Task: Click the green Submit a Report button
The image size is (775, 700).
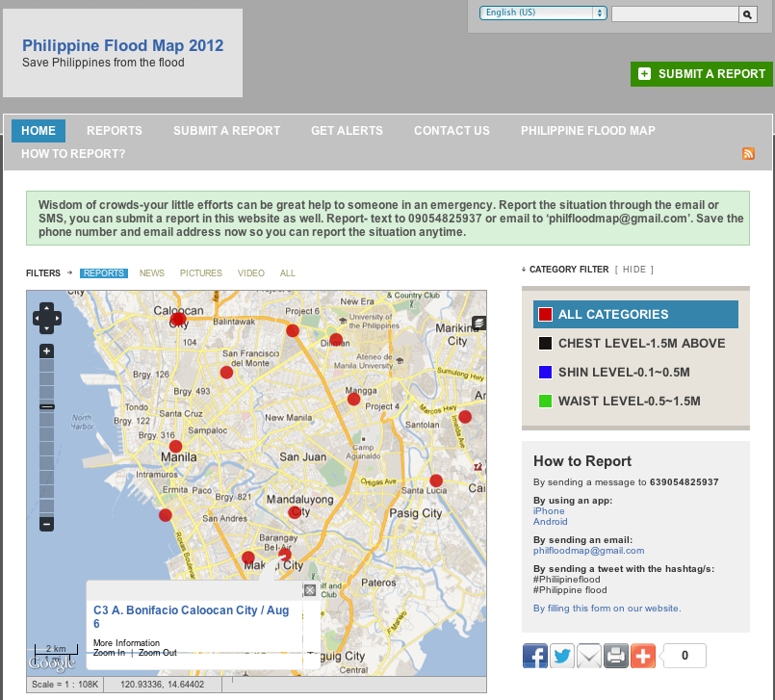Action: pos(702,74)
